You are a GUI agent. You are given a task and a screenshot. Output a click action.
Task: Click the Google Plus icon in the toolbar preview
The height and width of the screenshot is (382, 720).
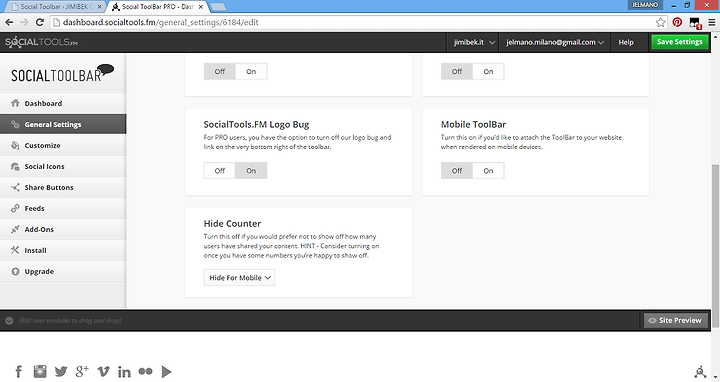(82, 371)
